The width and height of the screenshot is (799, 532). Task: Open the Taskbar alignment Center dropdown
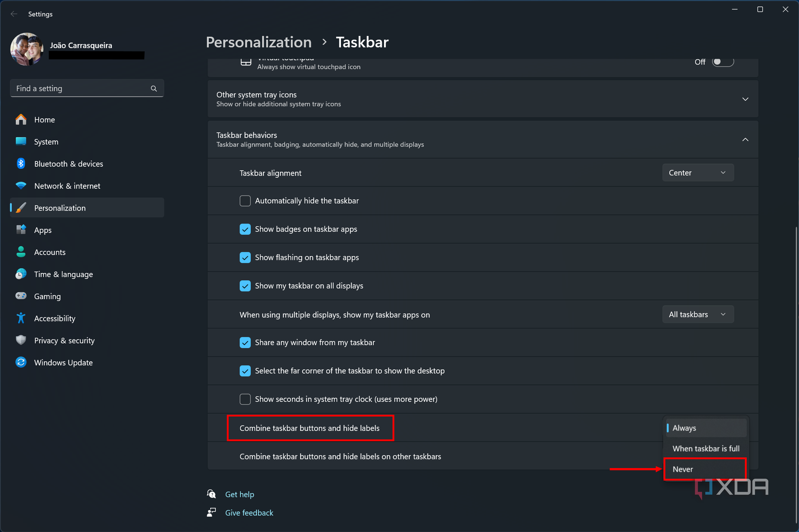(697, 173)
